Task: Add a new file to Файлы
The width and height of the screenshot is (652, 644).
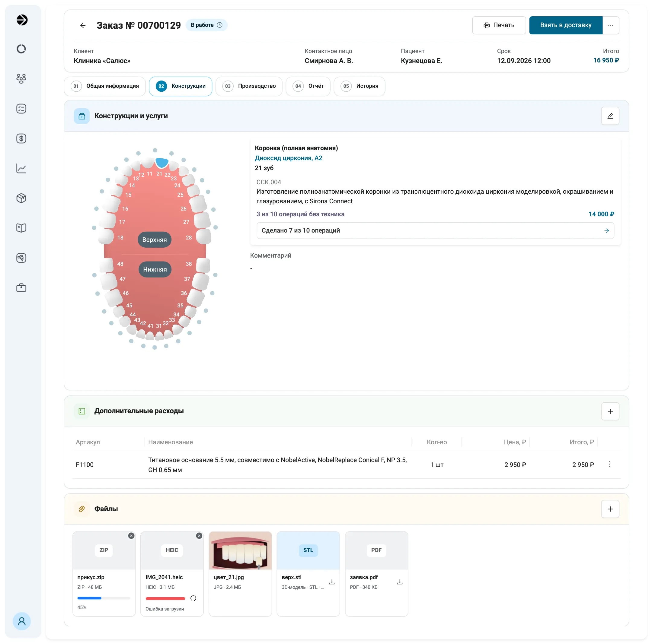Action: pyautogui.click(x=610, y=509)
